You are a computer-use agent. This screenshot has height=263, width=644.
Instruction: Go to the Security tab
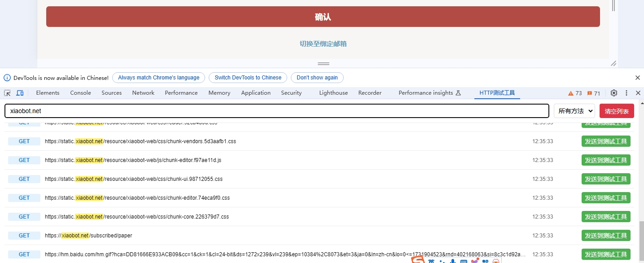291,93
